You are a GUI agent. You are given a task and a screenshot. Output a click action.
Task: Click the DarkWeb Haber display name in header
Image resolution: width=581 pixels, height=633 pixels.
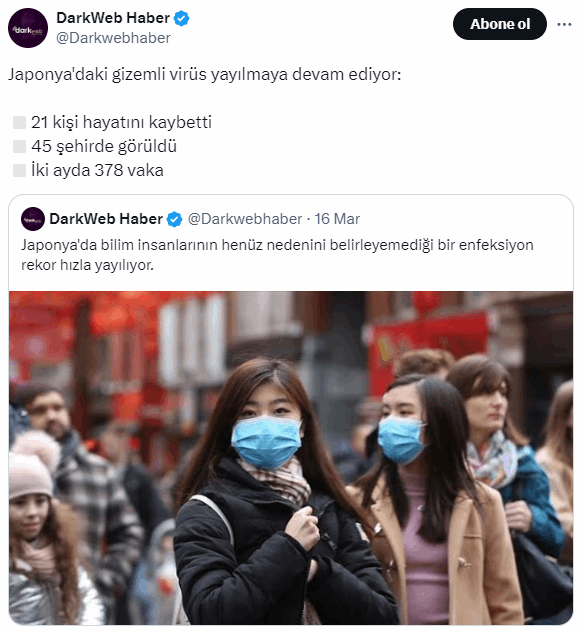click(x=113, y=18)
